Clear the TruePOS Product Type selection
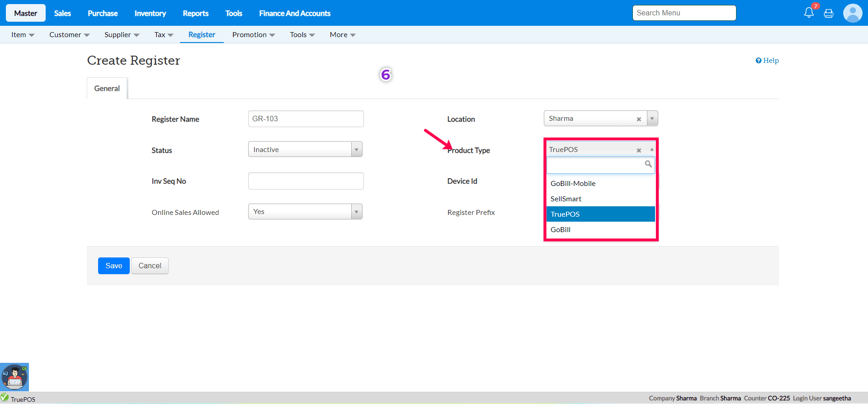This screenshot has width=868, height=404. (x=639, y=150)
